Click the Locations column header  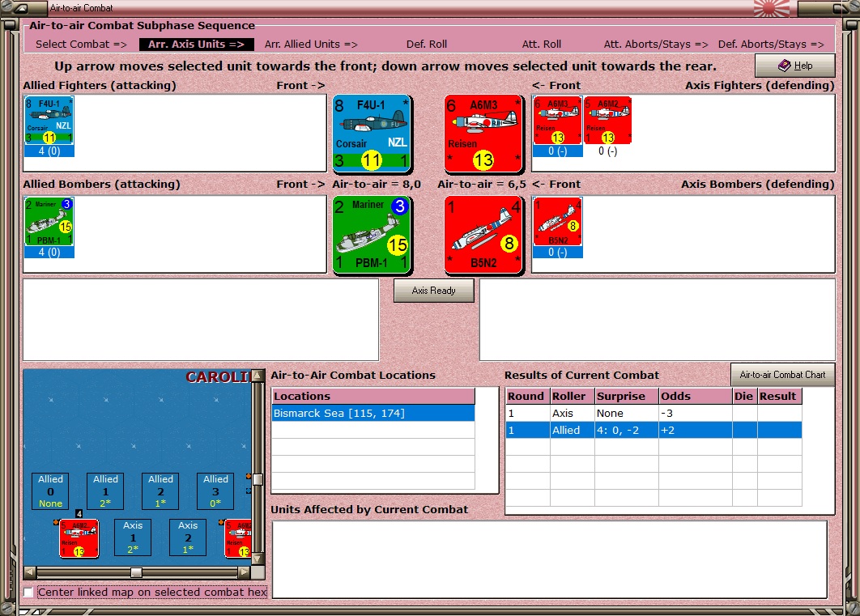(373, 397)
